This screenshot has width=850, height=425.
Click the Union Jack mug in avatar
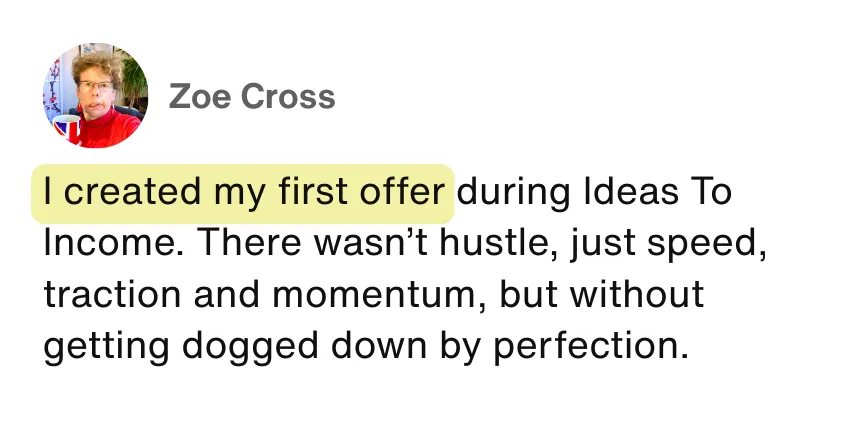[67, 128]
